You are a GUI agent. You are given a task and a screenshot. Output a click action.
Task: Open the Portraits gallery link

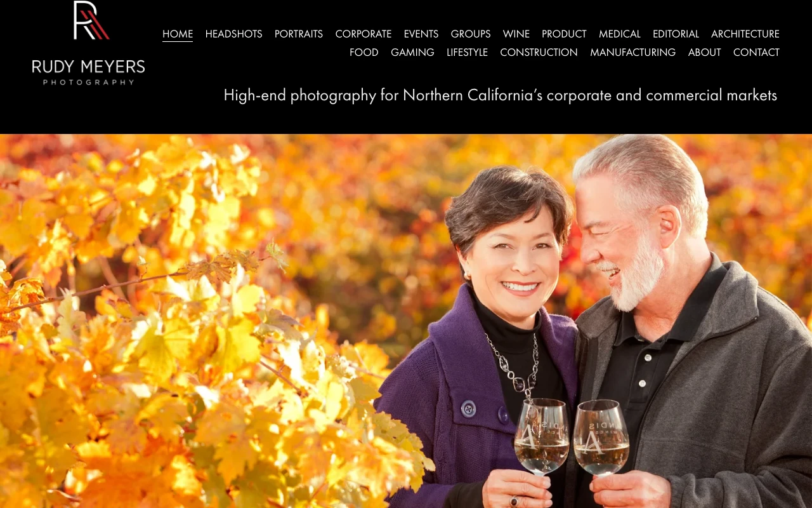(x=299, y=34)
